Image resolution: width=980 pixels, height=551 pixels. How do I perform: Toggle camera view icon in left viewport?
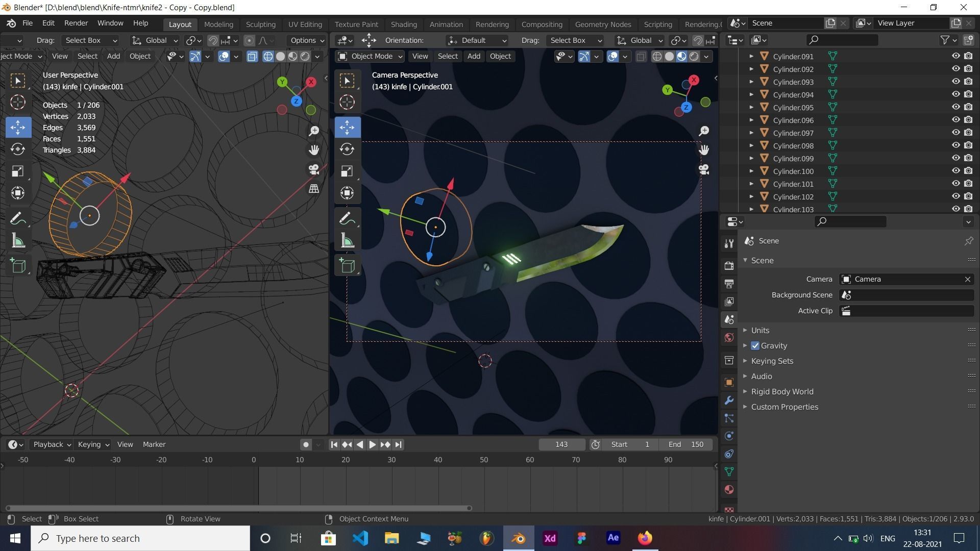tap(314, 169)
